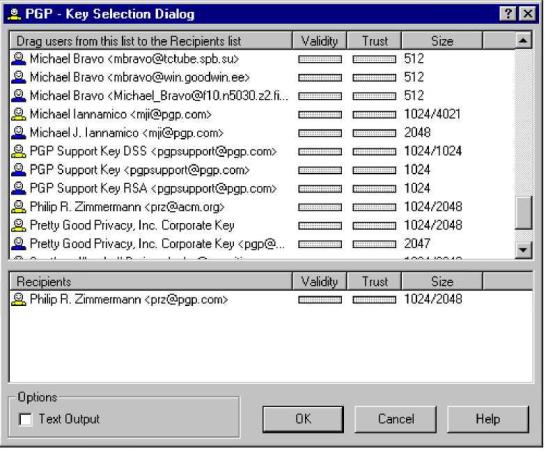Image resolution: width=545 pixels, height=450 pixels.
Task: Click 'Drag users from this list' column header
Action: pos(151,41)
